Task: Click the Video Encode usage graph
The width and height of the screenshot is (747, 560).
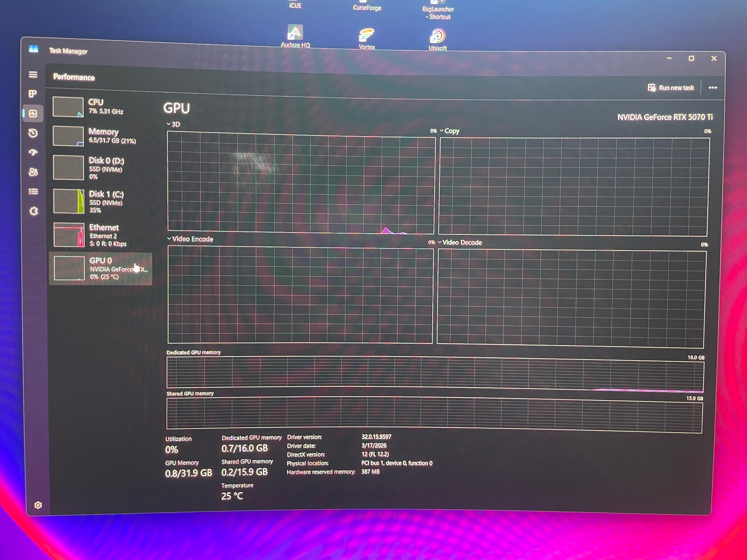Action: coord(300,295)
